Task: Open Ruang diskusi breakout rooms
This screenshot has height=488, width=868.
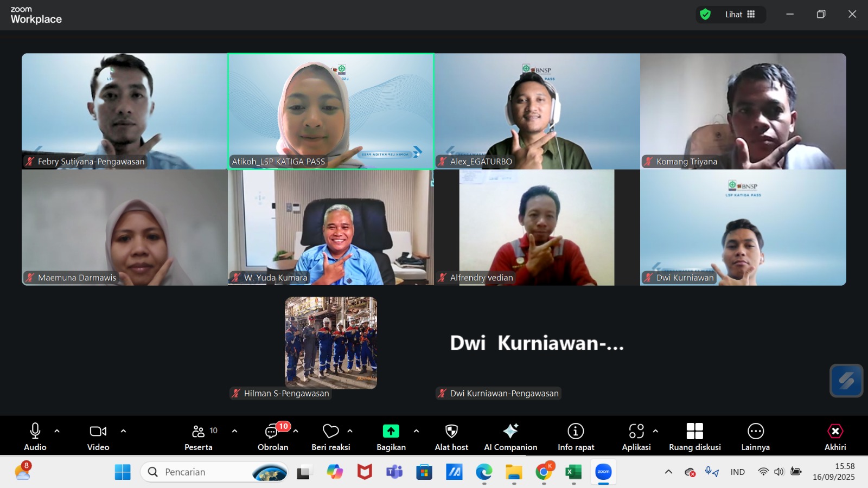Action: coord(694,432)
